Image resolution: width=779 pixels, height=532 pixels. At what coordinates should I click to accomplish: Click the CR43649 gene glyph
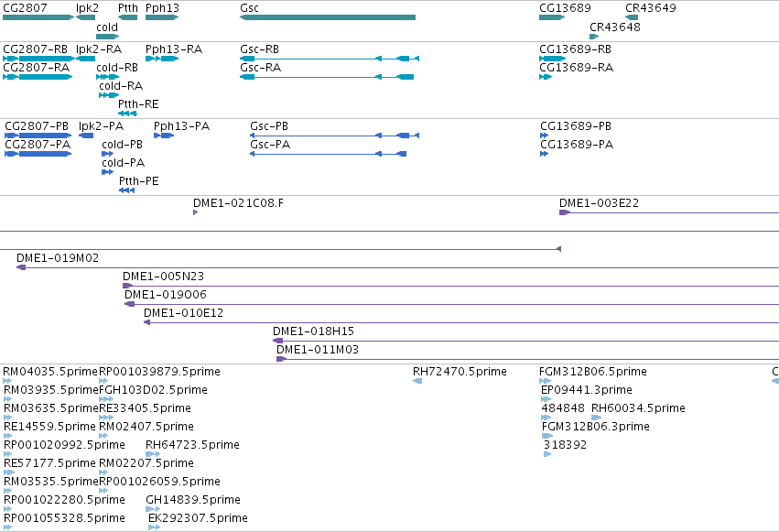click(632, 17)
